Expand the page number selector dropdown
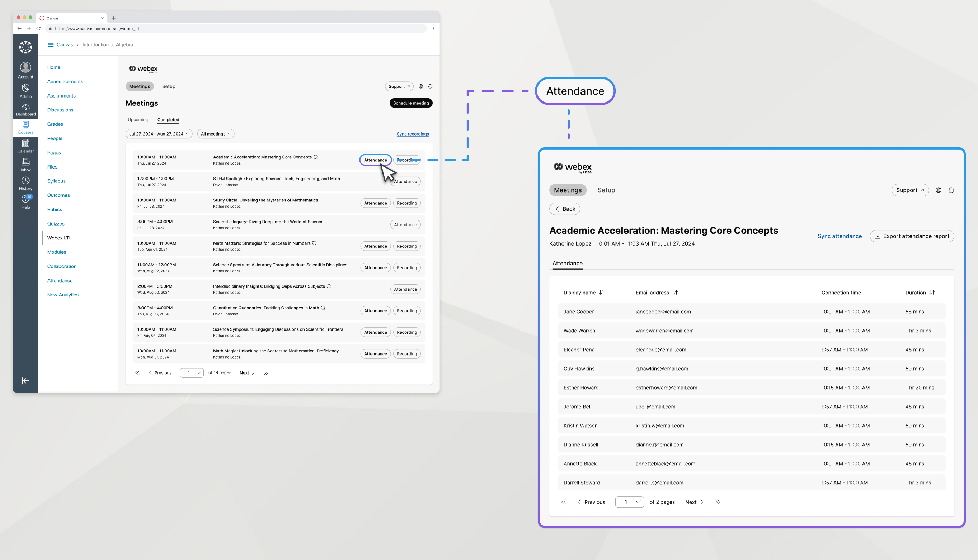Image resolution: width=978 pixels, height=560 pixels. (x=629, y=502)
